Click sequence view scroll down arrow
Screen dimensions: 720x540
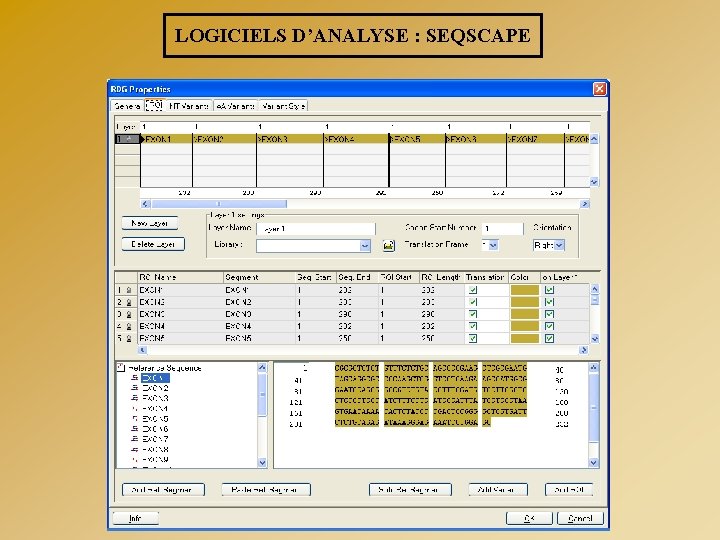pos(593,462)
